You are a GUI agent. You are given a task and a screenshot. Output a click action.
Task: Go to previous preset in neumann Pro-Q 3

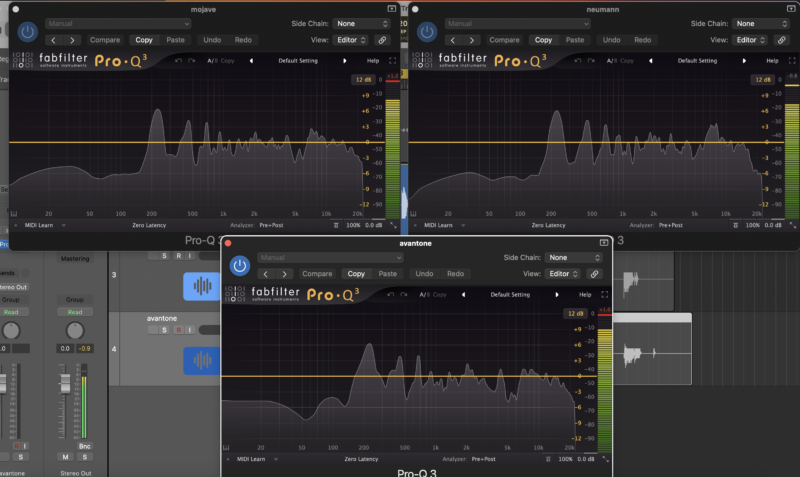click(x=650, y=60)
